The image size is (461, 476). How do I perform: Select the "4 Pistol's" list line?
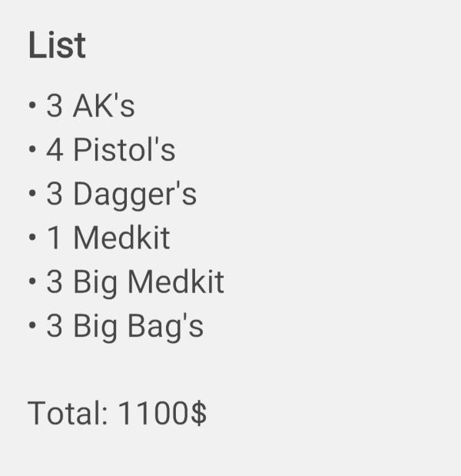[x=111, y=150]
